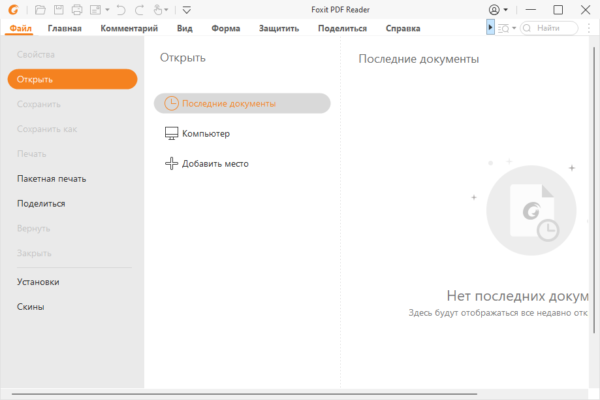Click the clock icon of Последние документы
Image resolution: width=600 pixels, height=400 pixels.
pos(171,103)
